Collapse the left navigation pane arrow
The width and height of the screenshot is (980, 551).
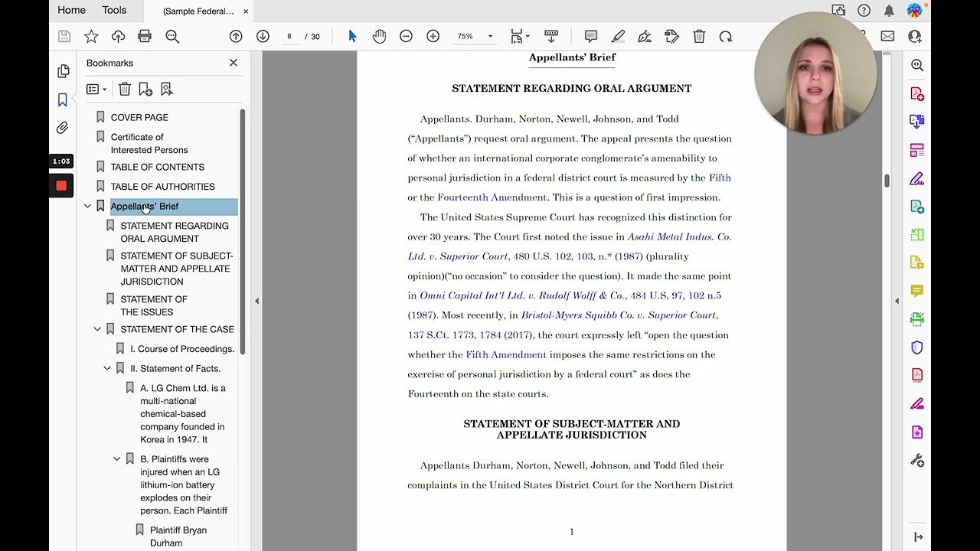pos(256,302)
